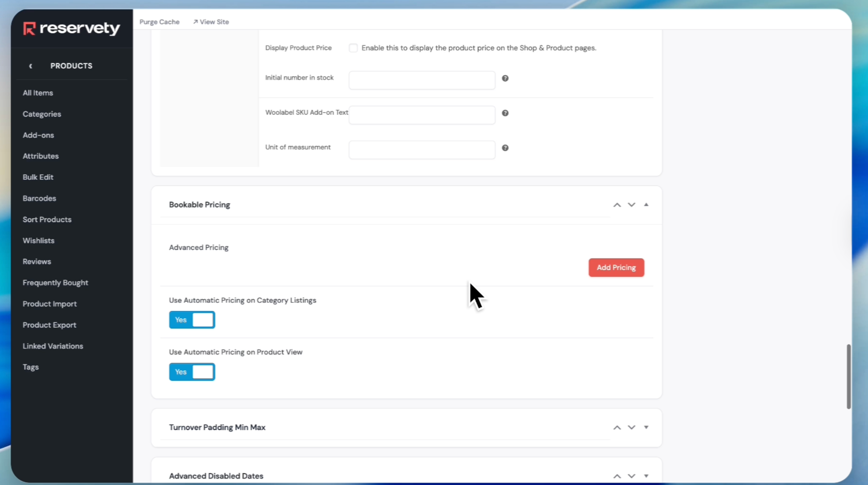Click help icon next to Initial number in stock
Screen dimensions: 868x485
[505, 78]
